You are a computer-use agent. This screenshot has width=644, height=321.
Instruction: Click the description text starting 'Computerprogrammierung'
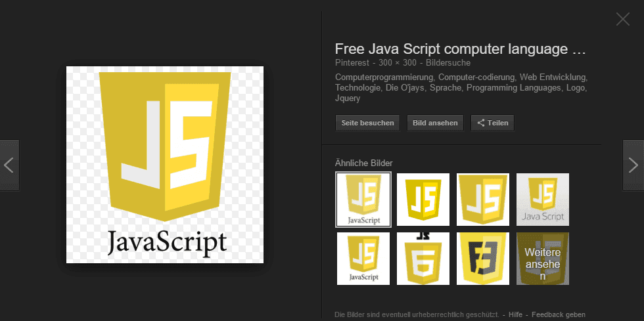[461, 88]
